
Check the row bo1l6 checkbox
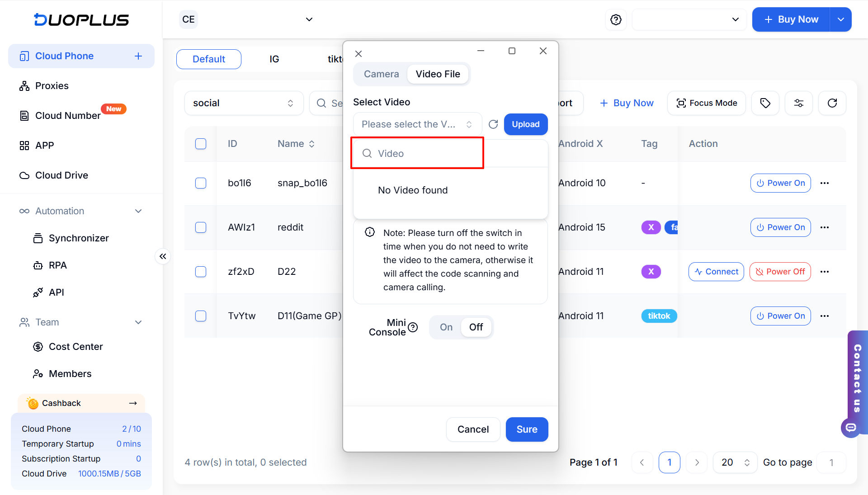(201, 183)
